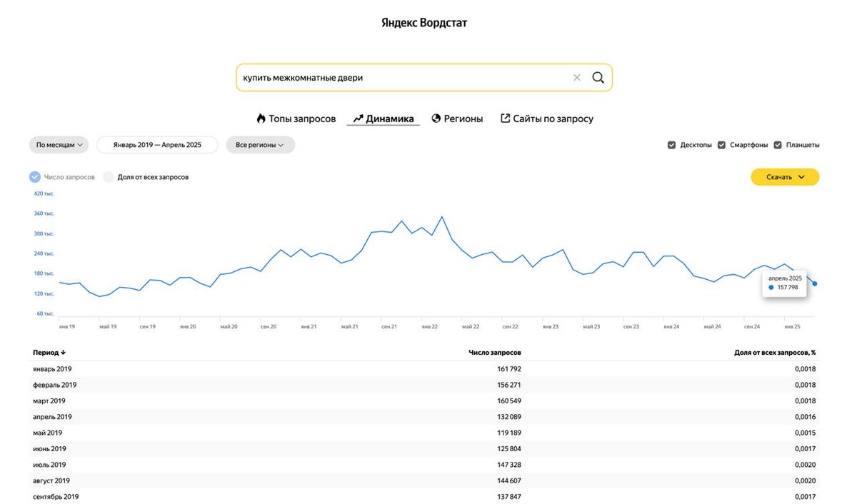Viewport: 857px width, 504px height.
Task: Select the январь 2019 row
Action: (424, 369)
